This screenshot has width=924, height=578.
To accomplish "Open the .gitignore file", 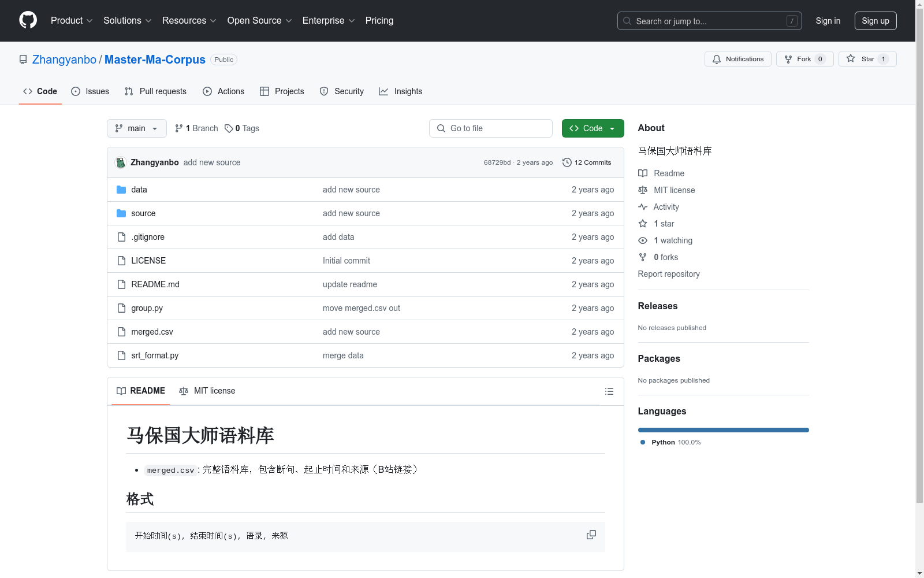I will pyautogui.click(x=148, y=237).
